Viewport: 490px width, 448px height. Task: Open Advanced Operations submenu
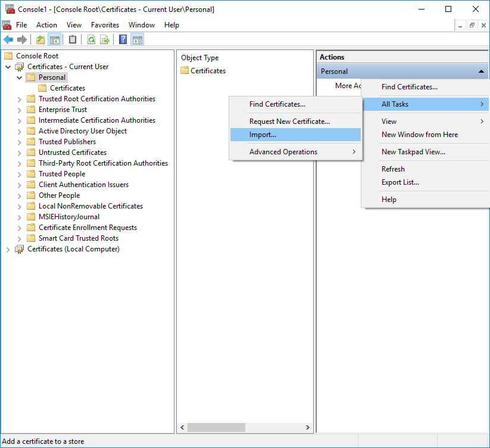pos(283,152)
